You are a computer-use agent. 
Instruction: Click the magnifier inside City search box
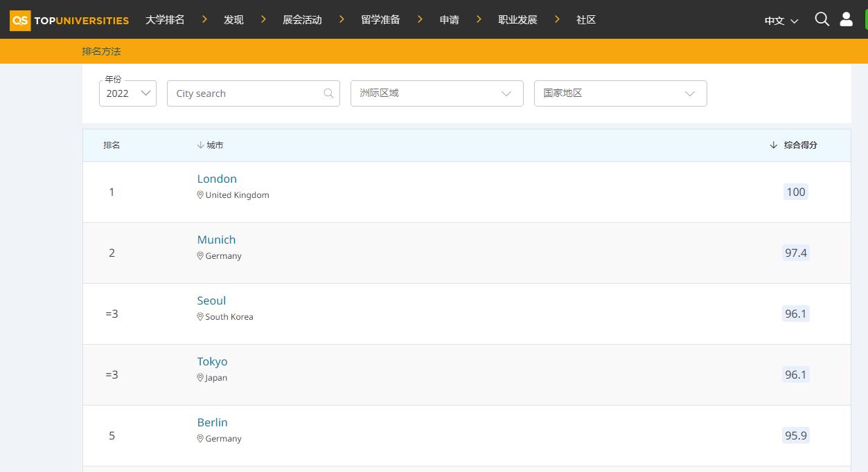click(x=328, y=93)
